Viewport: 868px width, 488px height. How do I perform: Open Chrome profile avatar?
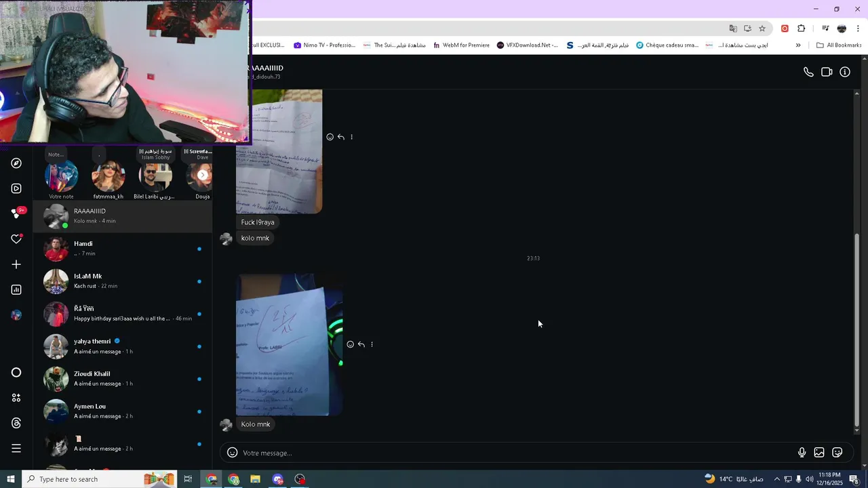pos(842,28)
